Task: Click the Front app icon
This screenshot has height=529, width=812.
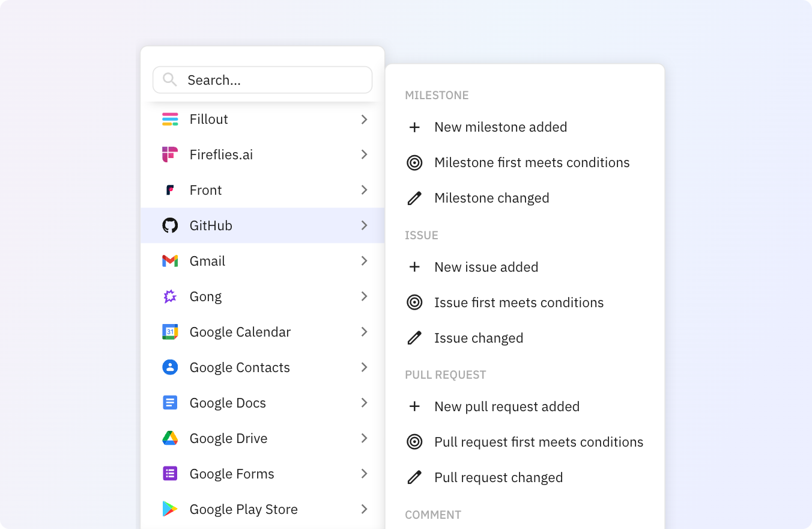Action: pyautogui.click(x=170, y=190)
